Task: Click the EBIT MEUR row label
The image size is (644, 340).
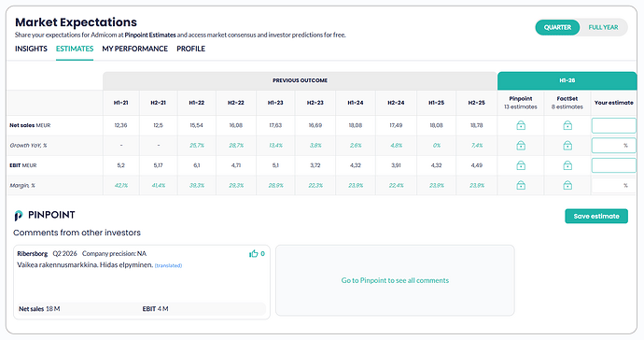Action: (x=23, y=165)
